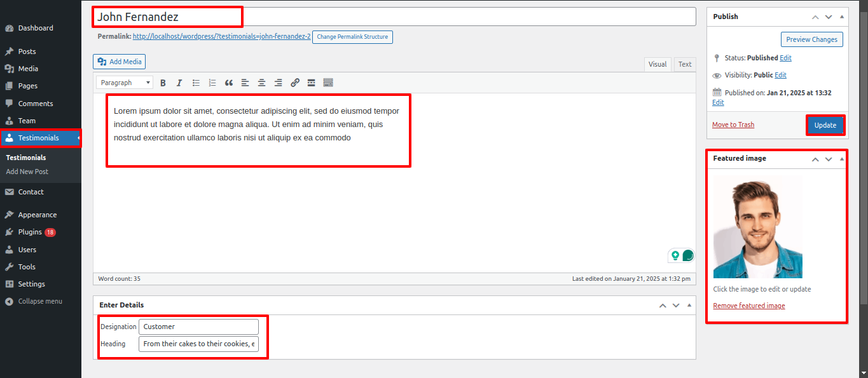The width and height of the screenshot is (868, 378).
Task: Apply blockquote formatting
Action: point(229,83)
